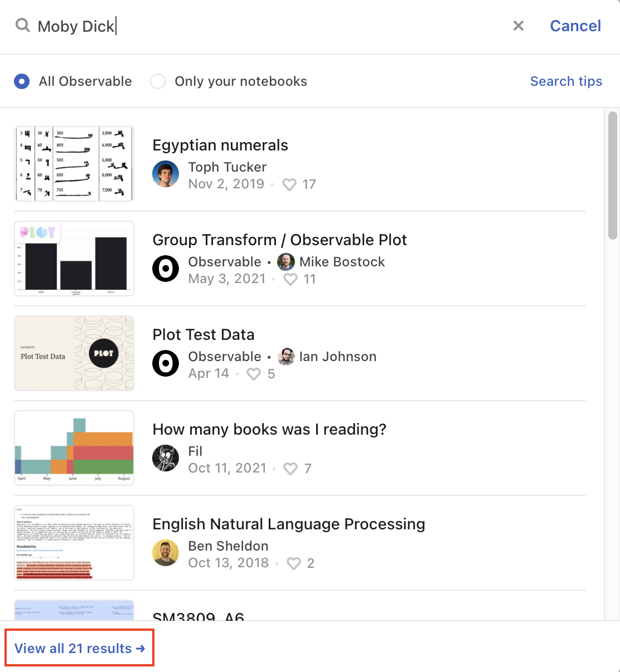This screenshot has width=620, height=672.
Task: Click Ben Sheldon's profile avatar
Action: pos(166,553)
